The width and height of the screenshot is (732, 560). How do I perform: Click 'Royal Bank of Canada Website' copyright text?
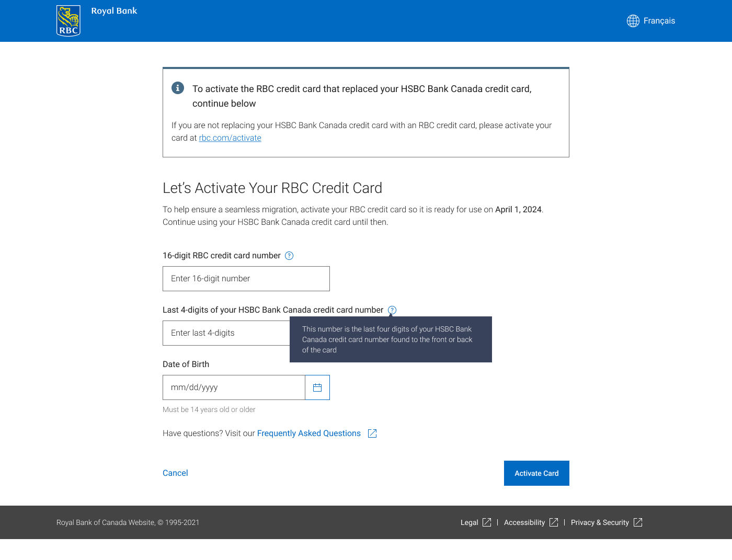[x=128, y=522]
